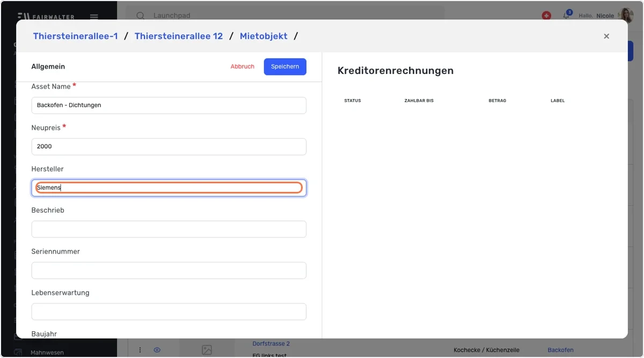Click the magnifier icon in Launchpad search

(141, 16)
